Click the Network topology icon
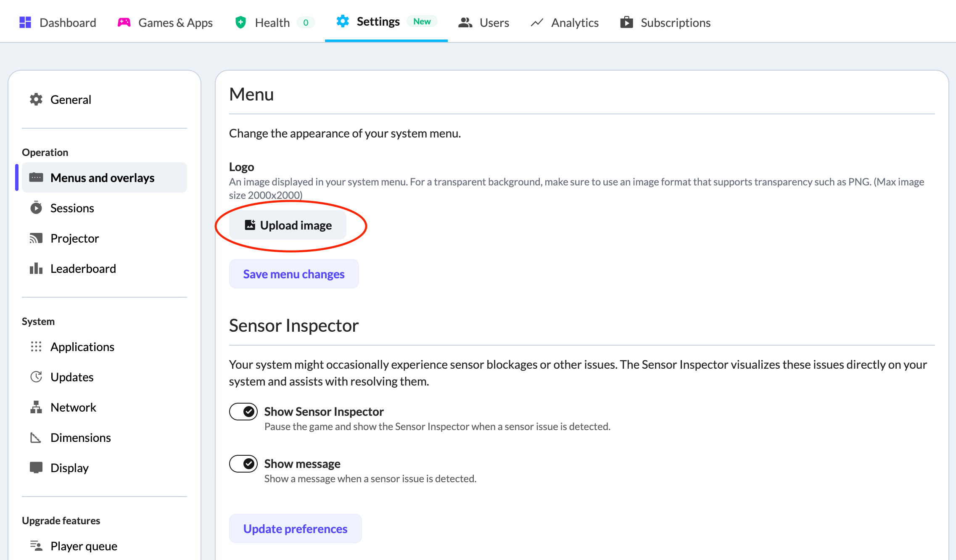 (x=36, y=407)
